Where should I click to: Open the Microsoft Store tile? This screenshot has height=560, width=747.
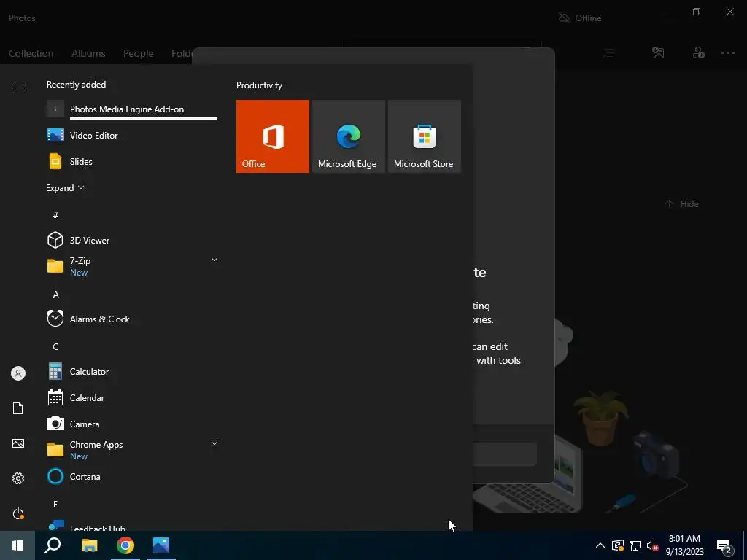click(425, 136)
